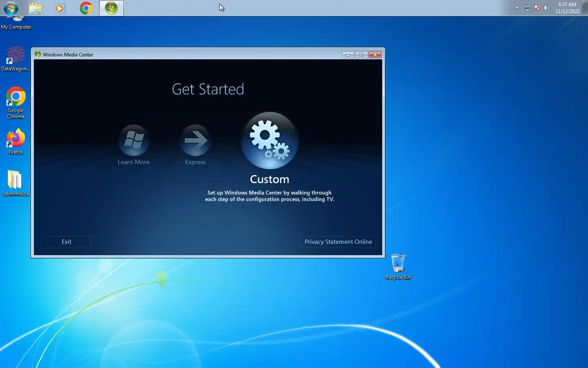The image size is (588, 368).
Task: Open Chrome from the taskbar
Action: click(86, 8)
